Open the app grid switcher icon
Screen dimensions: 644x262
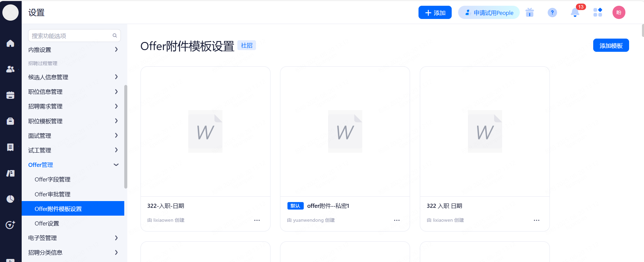pyautogui.click(x=598, y=13)
